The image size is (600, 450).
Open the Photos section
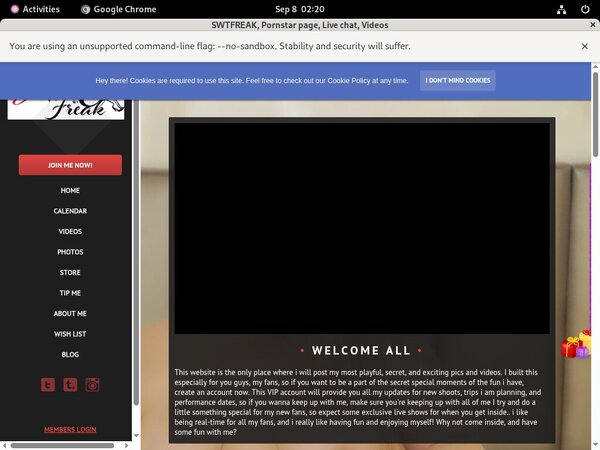[x=70, y=252]
